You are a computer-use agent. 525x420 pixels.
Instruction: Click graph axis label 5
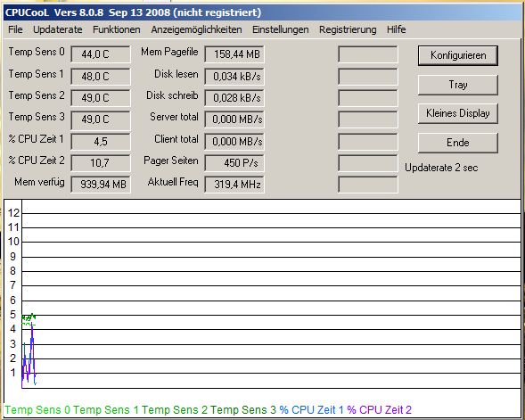12,315
